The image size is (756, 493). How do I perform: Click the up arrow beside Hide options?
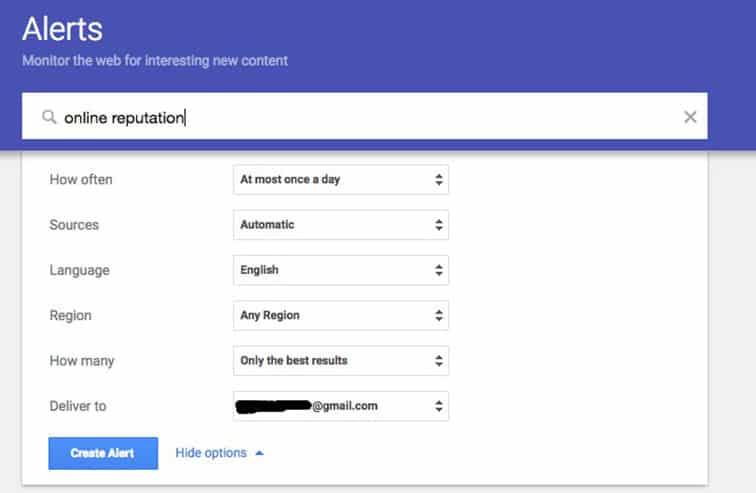259,453
